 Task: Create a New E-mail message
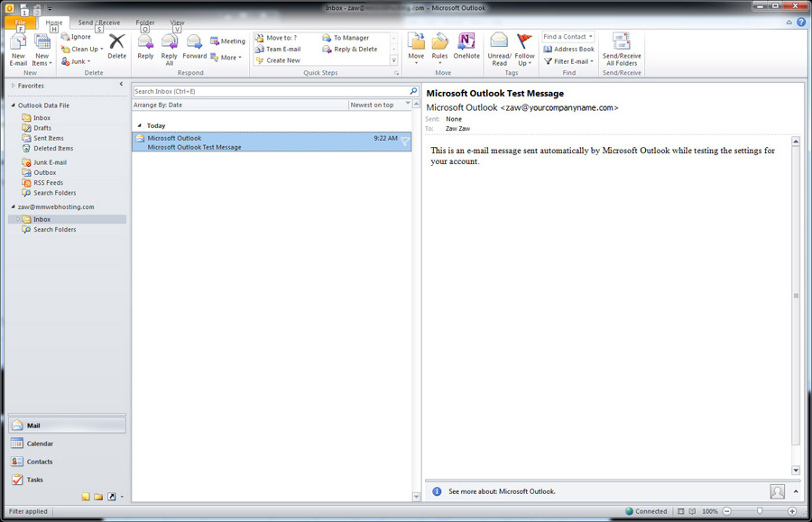18,50
